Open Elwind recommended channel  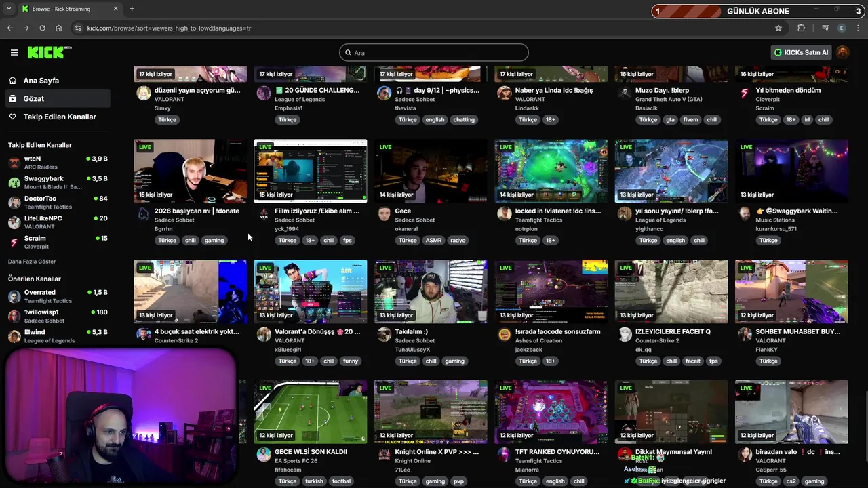point(58,336)
